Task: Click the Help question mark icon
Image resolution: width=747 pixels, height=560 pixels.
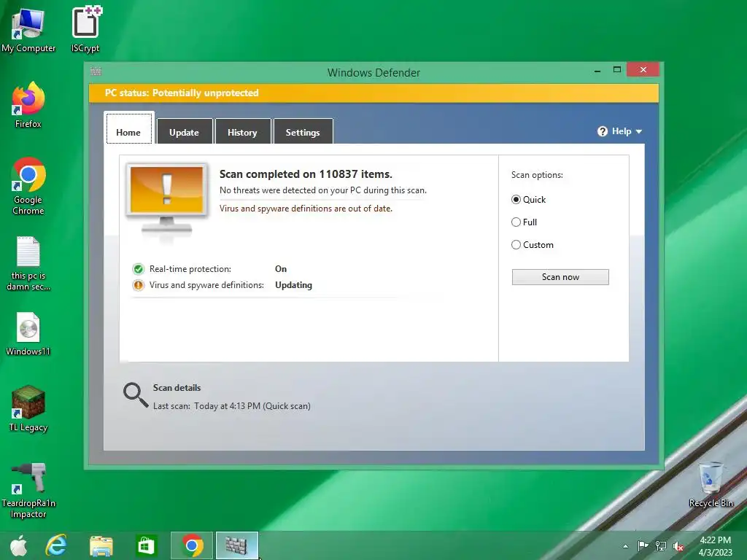Action: pos(602,131)
